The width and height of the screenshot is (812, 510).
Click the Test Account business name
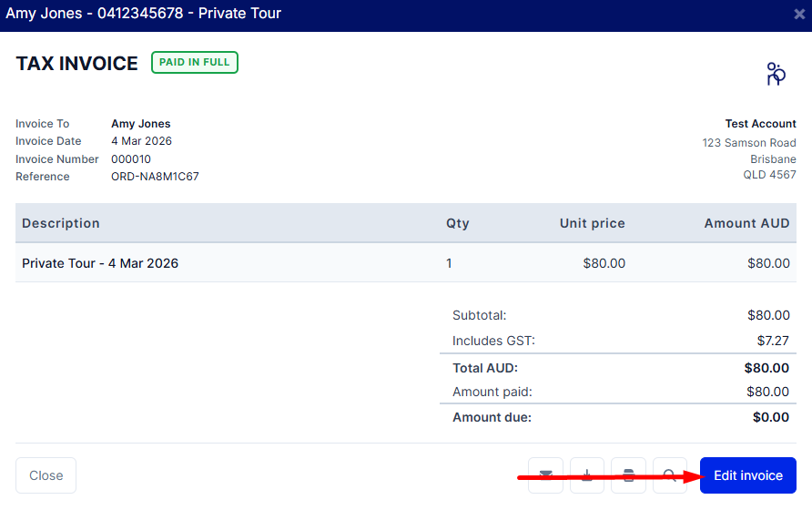pyautogui.click(x=760, y=124)
